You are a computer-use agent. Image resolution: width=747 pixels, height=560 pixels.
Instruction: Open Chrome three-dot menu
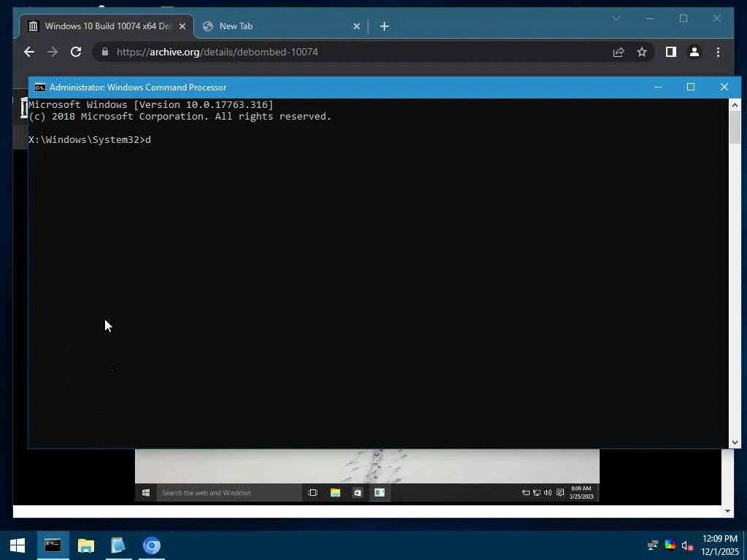[x=718, y=52]
